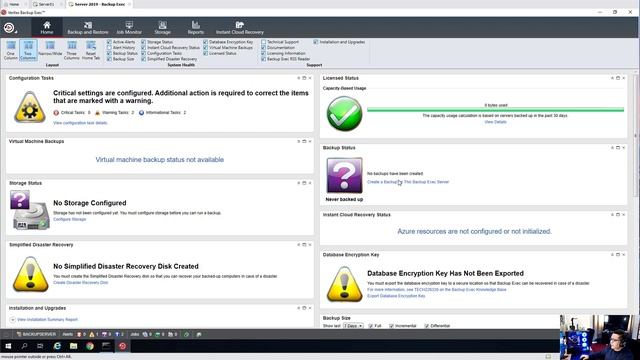Open the Show last days dropdown
Image resolution: width=640 pixels, height=360 pixels.
click(353, 326)
